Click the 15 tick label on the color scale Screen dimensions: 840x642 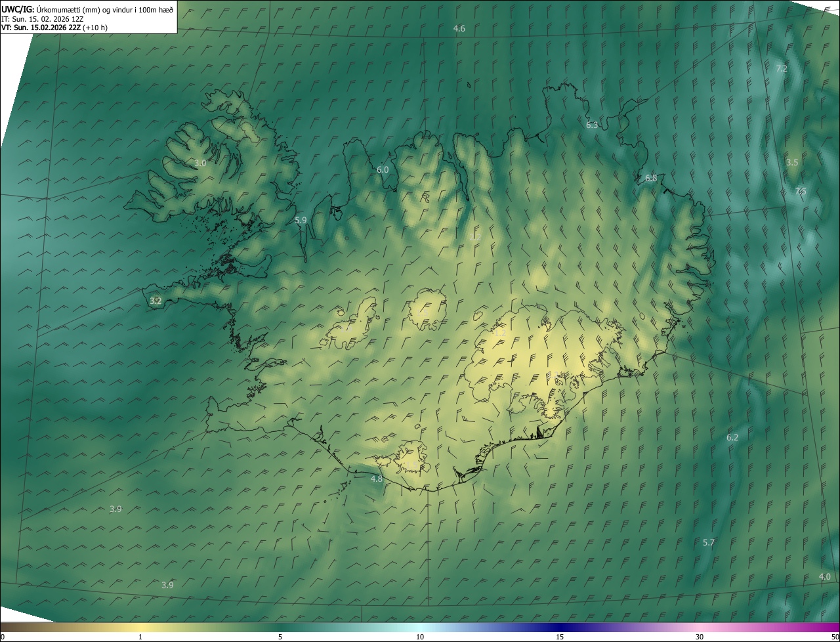click(x=560, y=637)
